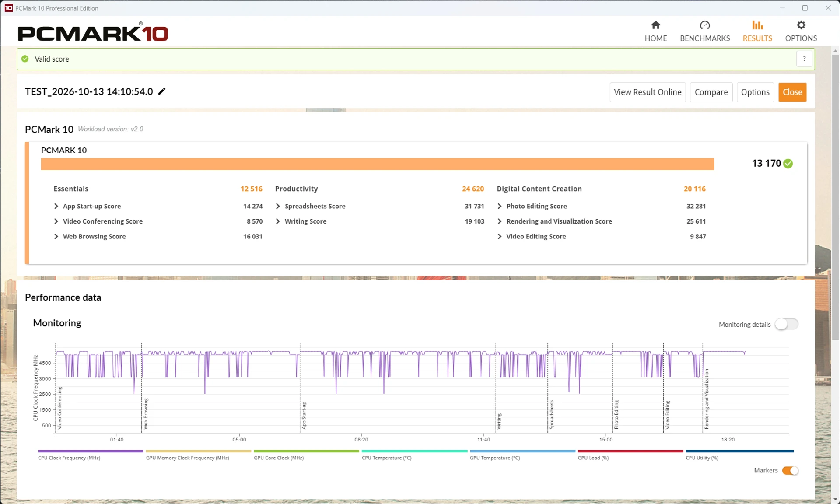Click the Essentials score 12 516
The width and height of the screenshot is (840, 504).
click(251, 189)
